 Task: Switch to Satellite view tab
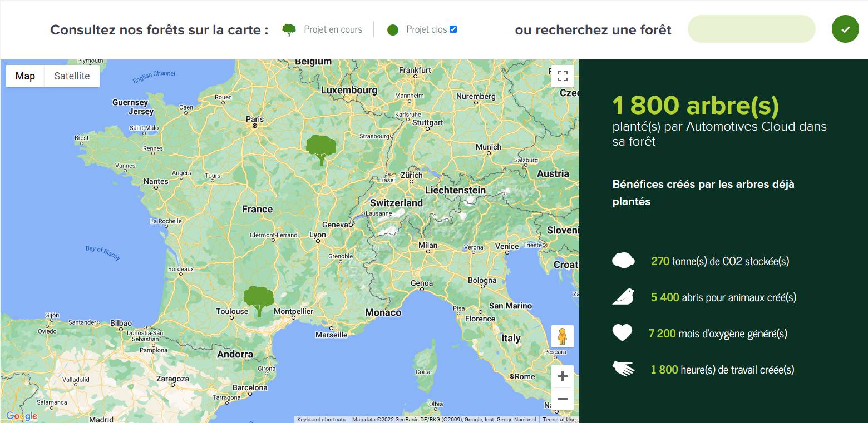72,76
